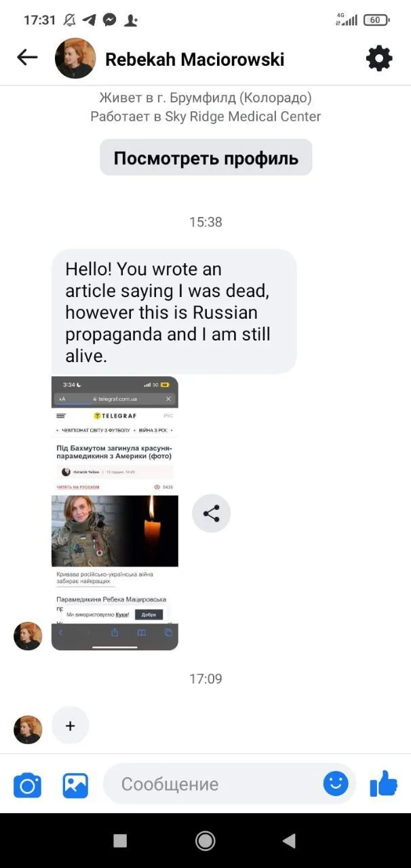
Task: Go back using the top-left arrow
Action: [x=27, y=58]
